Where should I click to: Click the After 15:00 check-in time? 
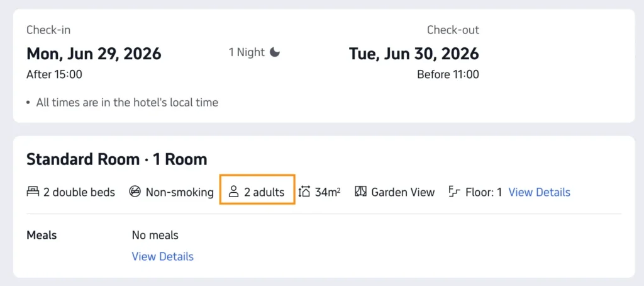click(x=54, y=74)
